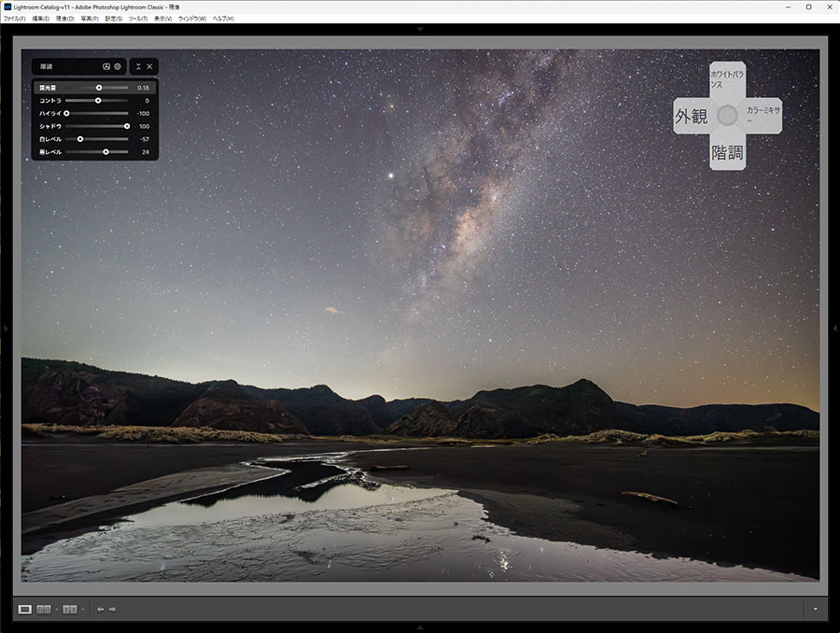Click the previous photo left arrow
The width and height of the screenshot is (840, 633).
(101, 610)
